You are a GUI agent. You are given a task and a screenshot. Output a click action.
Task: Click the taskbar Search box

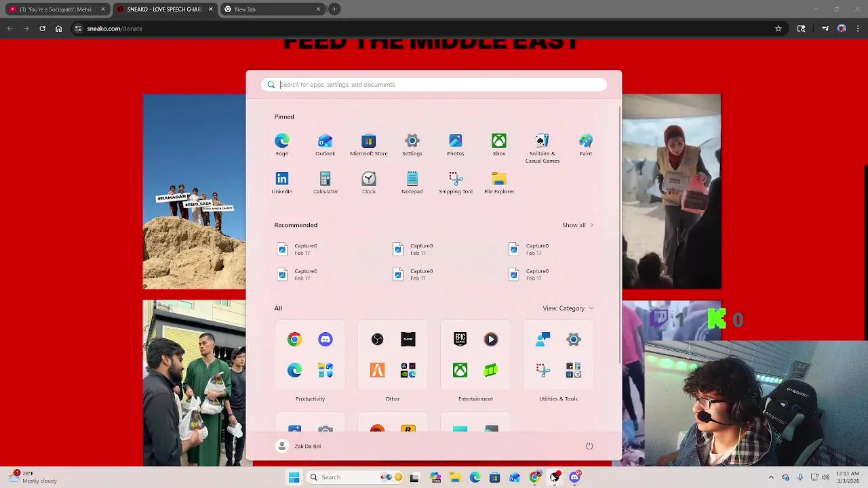pos(355,477)
